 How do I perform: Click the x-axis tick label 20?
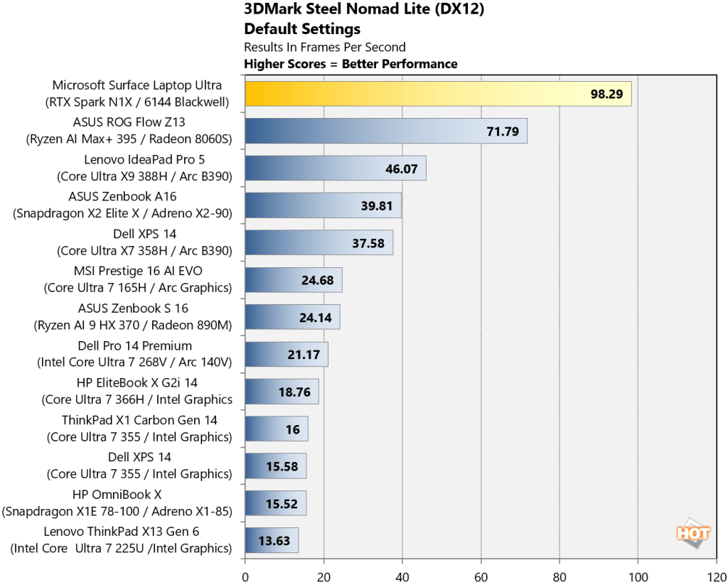[323, 578]
